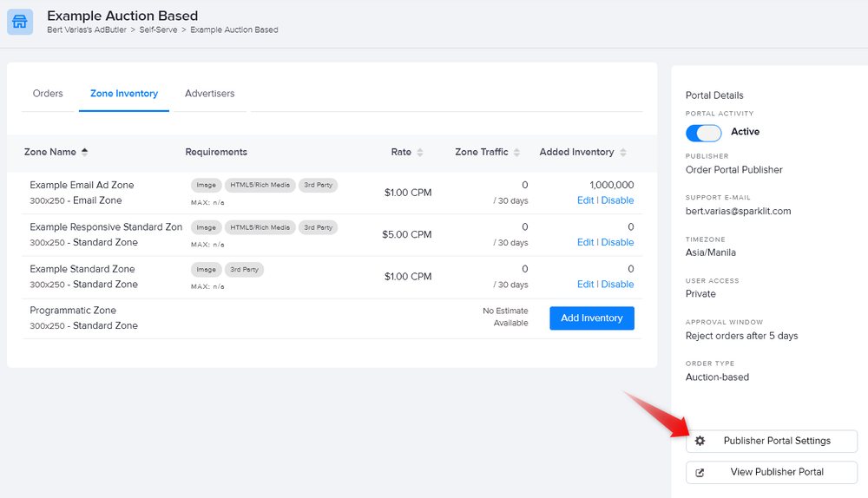Click the Rate column sort arrows
Viewport: 868px width, 498px height.
[420, 153]
